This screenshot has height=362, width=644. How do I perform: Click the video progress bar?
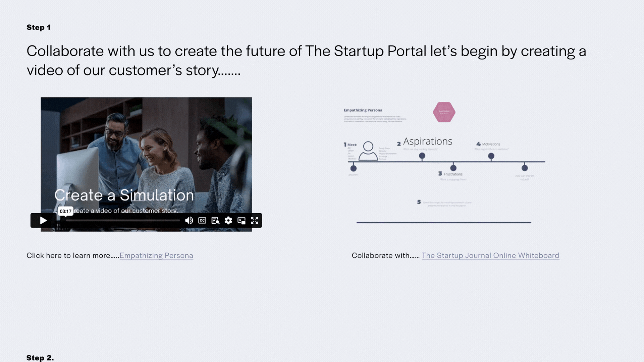pos(122,221)
